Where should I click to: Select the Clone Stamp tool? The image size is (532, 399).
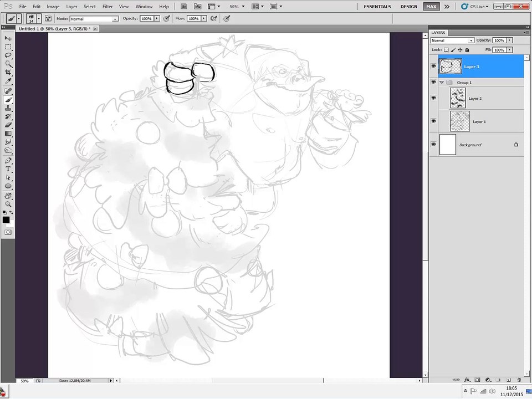coord(8,108)
